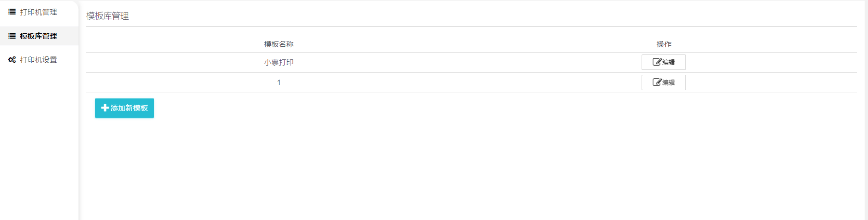Click the pencil icon in 小票打印 row
Viewport: 868px width, 220px height.
(x=657, y=62)
